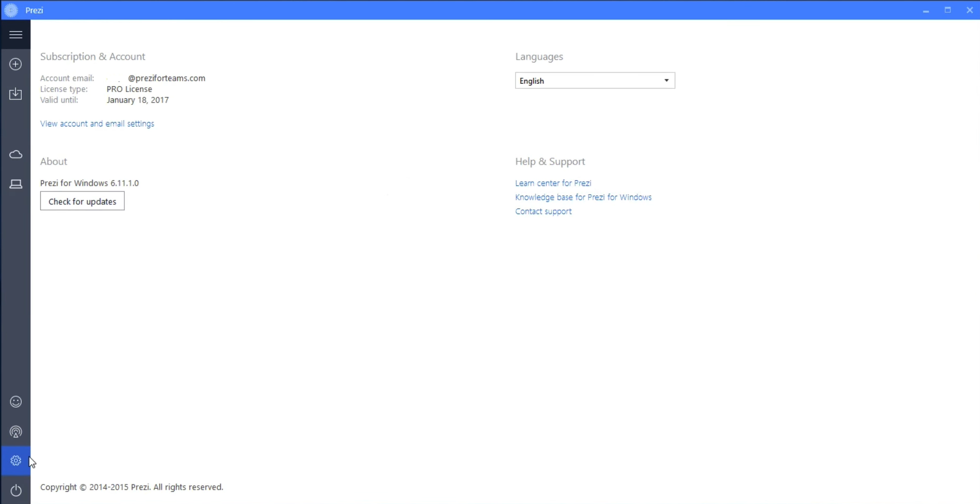Image resolution: width=980 pixels, height=504 pixels.
Task: Click the Account email label
Action: pyautogui.click(x=67, y=78)
